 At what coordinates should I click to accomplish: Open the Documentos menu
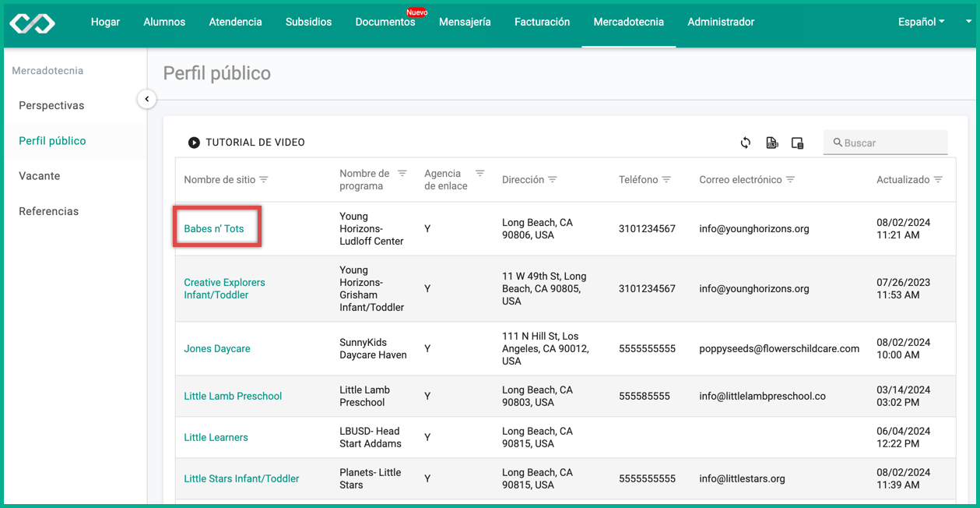[x=385, y=22]
